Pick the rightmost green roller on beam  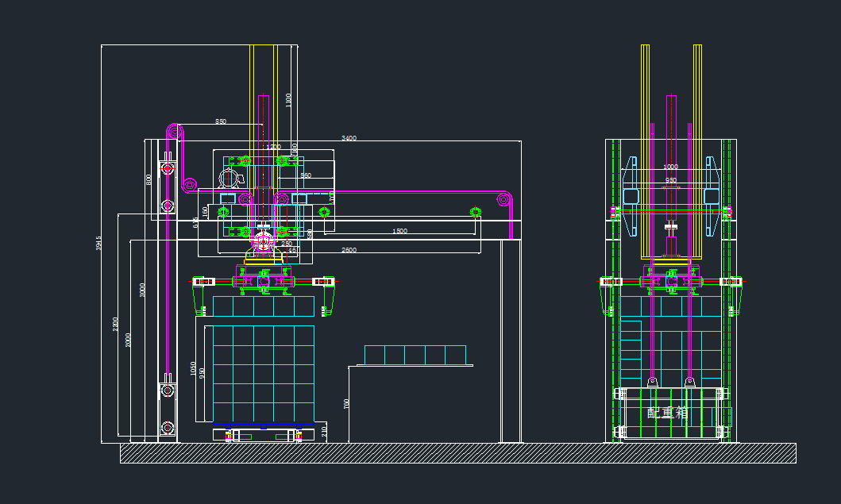point(474,212)
